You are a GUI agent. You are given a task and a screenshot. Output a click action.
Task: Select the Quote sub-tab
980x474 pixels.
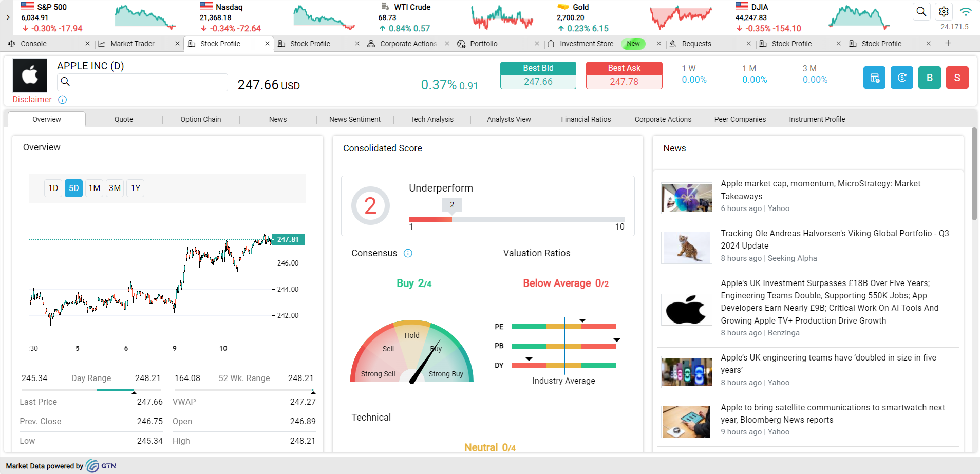[124, 119]
